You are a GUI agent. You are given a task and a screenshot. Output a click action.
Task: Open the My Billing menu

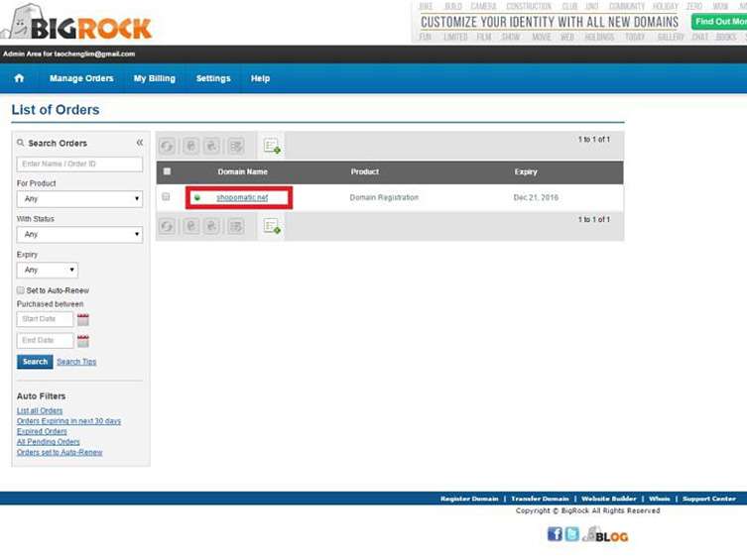155,78
